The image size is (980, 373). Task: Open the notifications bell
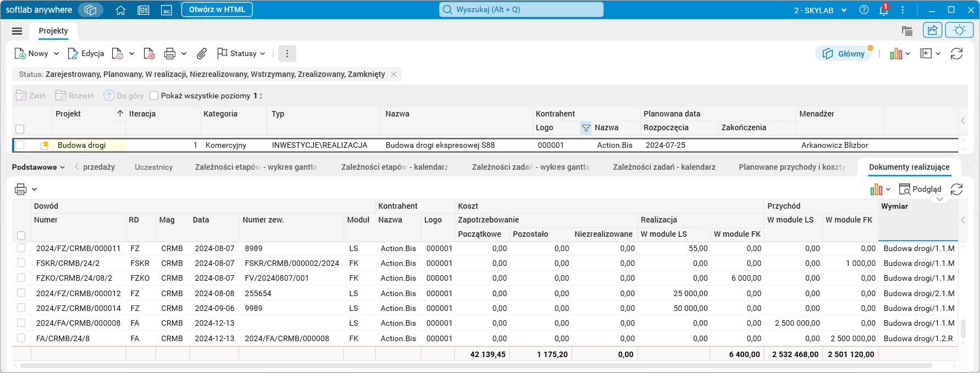(x=883, y=10)
